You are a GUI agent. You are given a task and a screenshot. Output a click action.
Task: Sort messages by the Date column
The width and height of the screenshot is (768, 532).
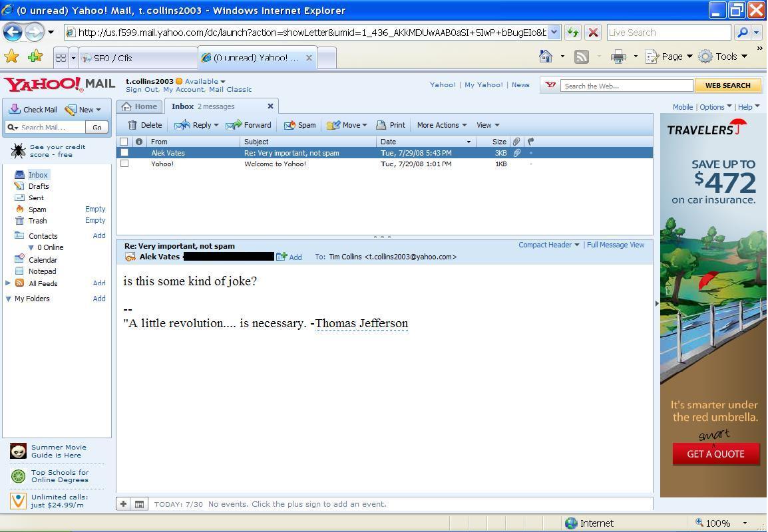click(x=426, y=142)
